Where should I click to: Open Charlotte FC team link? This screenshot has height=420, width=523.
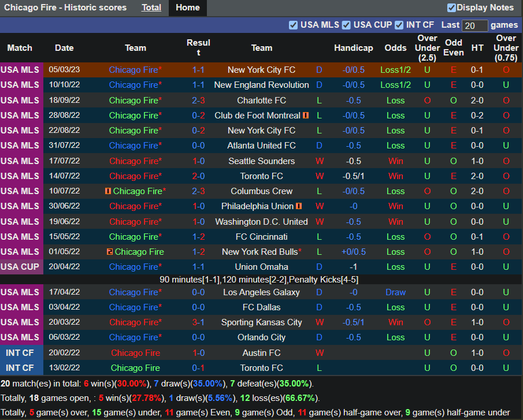pyautogui.click(x=261, y=101)
